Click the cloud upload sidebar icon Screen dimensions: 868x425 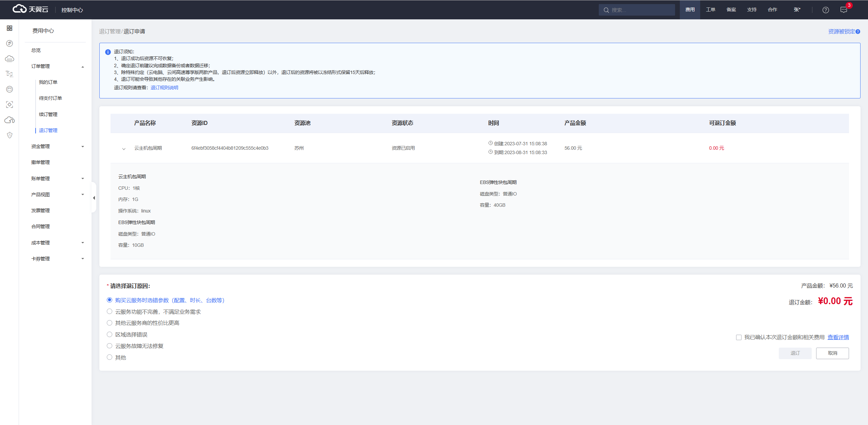click(9, 120)
